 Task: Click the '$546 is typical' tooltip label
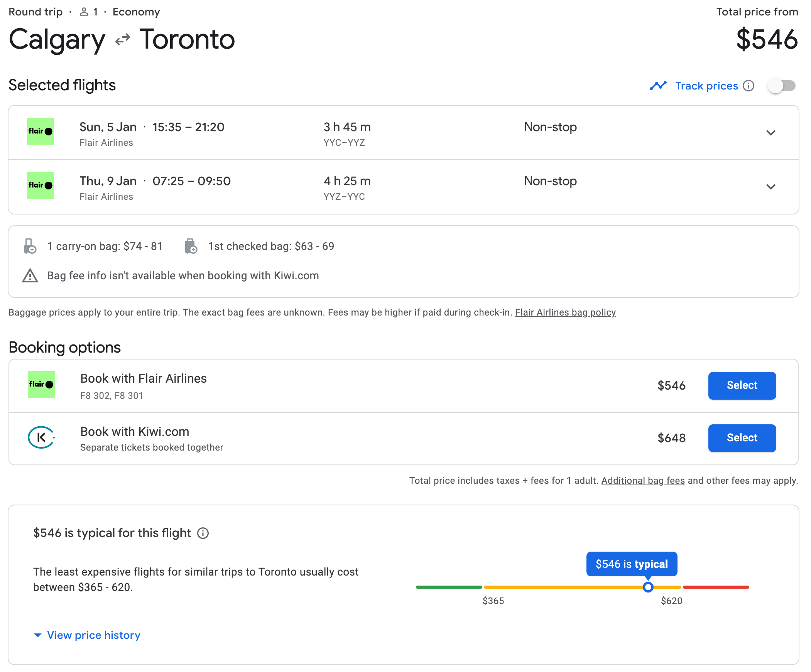632,564
